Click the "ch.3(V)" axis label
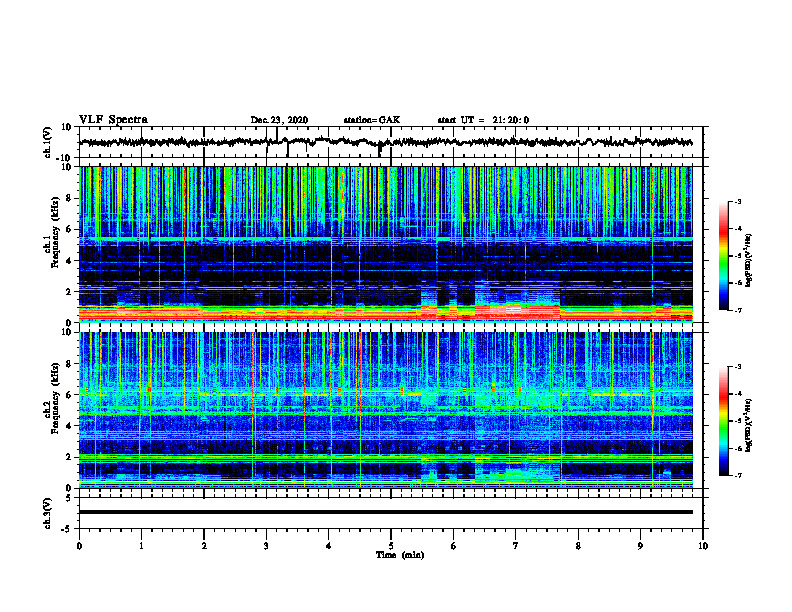Screen dimensions: 792x612 pos(47,513)
